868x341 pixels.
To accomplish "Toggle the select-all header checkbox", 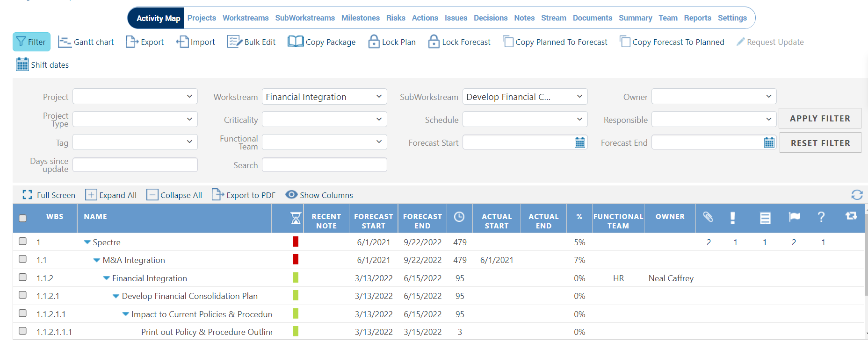I will point(22,218).
